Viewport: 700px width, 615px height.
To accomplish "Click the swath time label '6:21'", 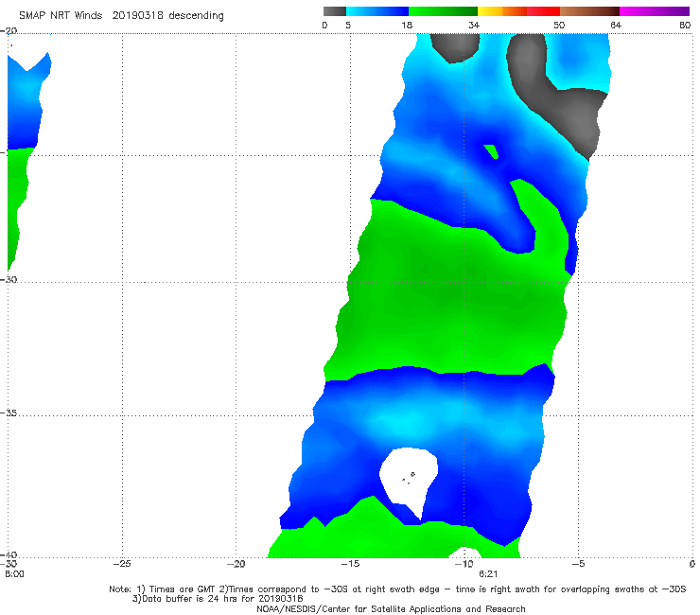I will coord(488,574).
